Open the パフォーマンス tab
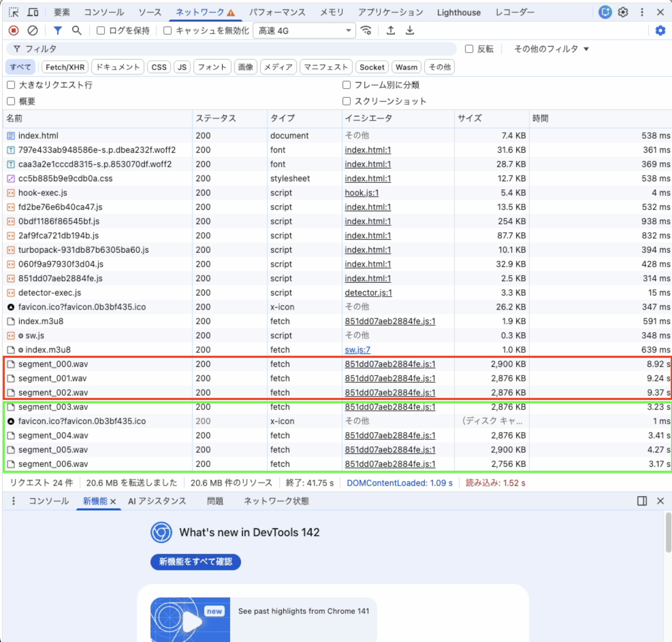Screen dimensions: 672x642 [277, 12]
